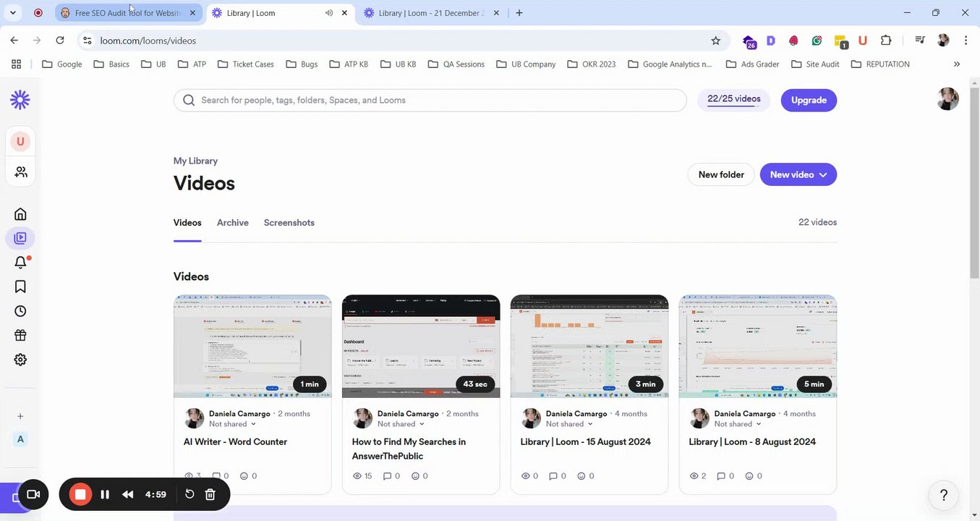Open How to Find My Searches in AnswerThePublic

409,449
